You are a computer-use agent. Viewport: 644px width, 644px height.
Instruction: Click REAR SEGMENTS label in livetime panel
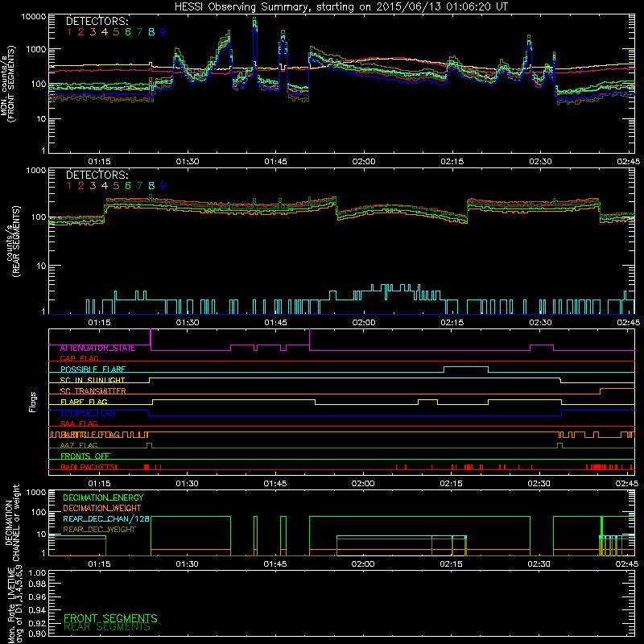click(x=107, y=627)
